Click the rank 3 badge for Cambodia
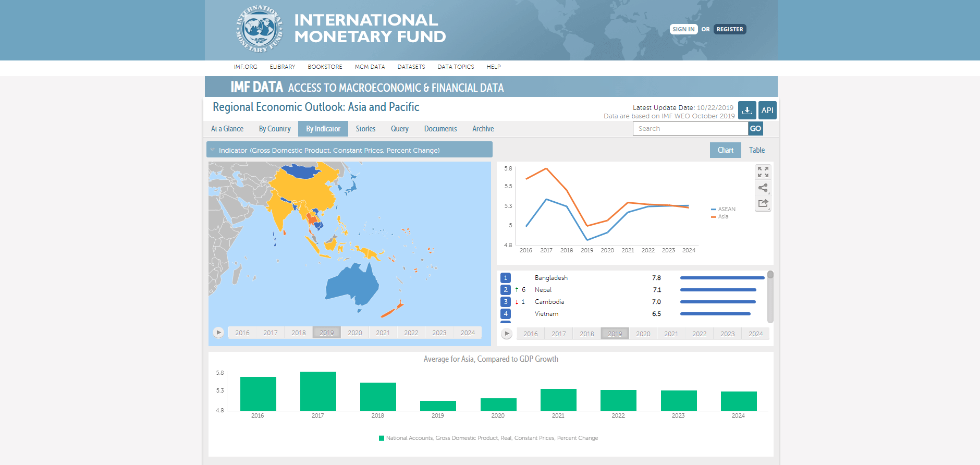The height and width of the screenshot is (465, 980). (506, 302)
